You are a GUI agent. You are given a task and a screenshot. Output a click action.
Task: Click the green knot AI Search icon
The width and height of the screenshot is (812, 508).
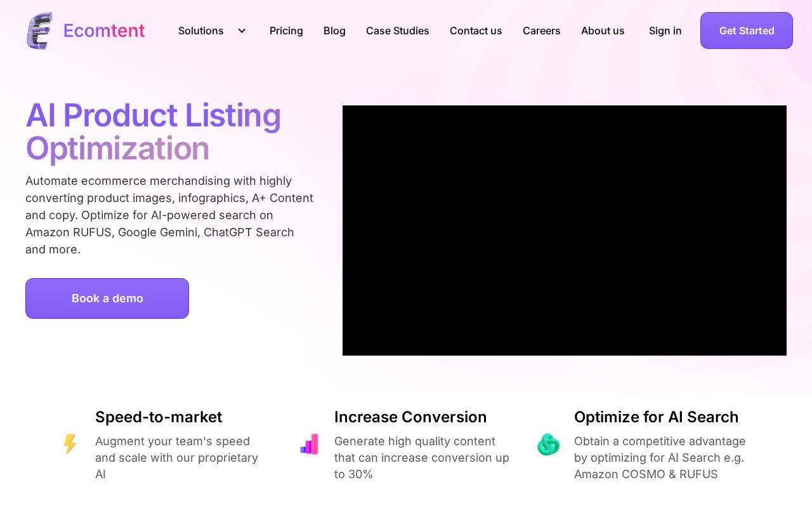click(x=548, y=444)
